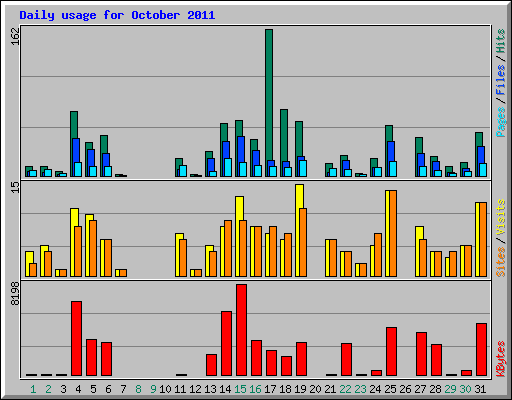
Task: Click day label '8' on the x-axis
Action: (138, 389)
